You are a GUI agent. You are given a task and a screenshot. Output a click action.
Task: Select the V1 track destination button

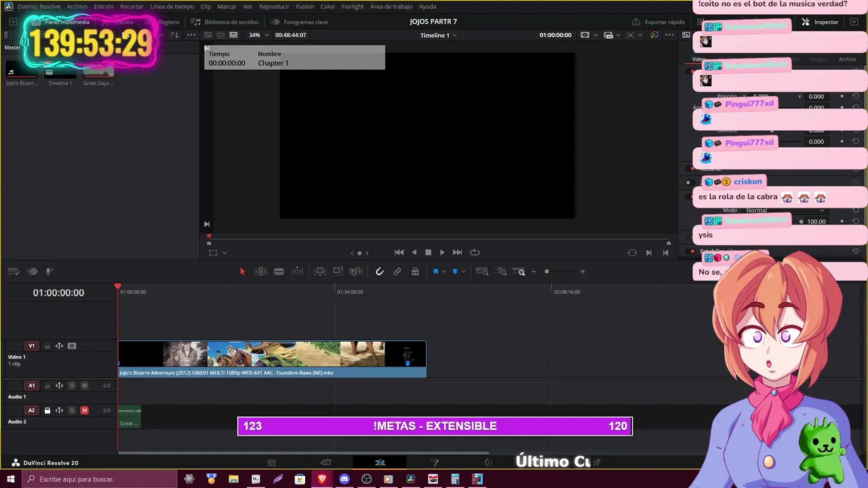[31, 346]
